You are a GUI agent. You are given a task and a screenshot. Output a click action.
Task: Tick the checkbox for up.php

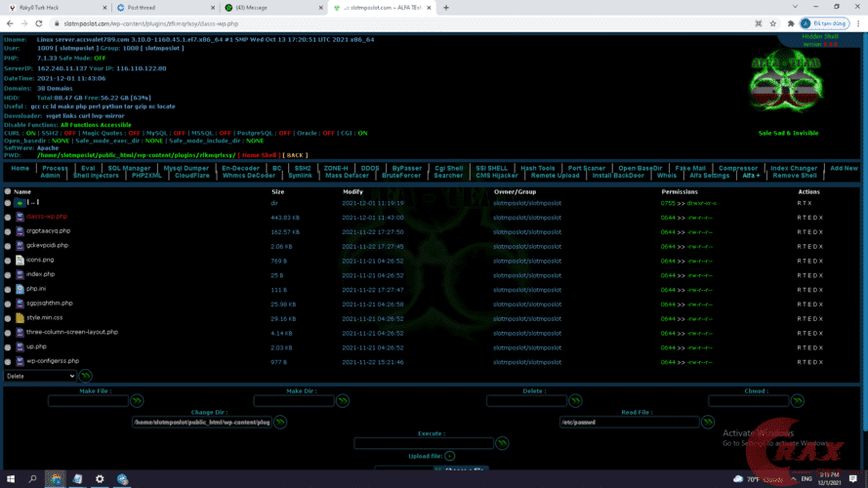8,347
